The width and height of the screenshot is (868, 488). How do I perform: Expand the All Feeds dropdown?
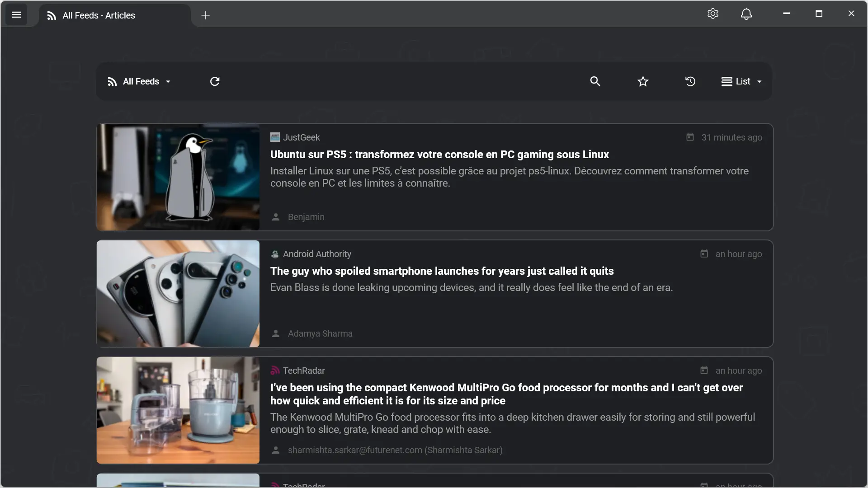139,81
